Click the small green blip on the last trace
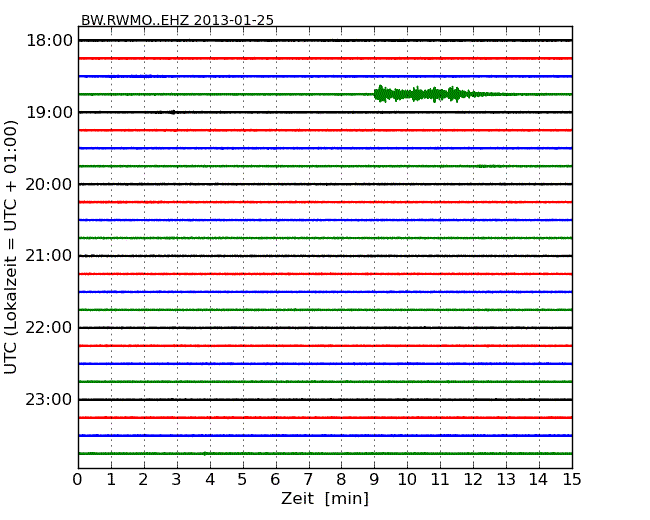The height and width of the screenshot is (520, 650). point(205,454)
